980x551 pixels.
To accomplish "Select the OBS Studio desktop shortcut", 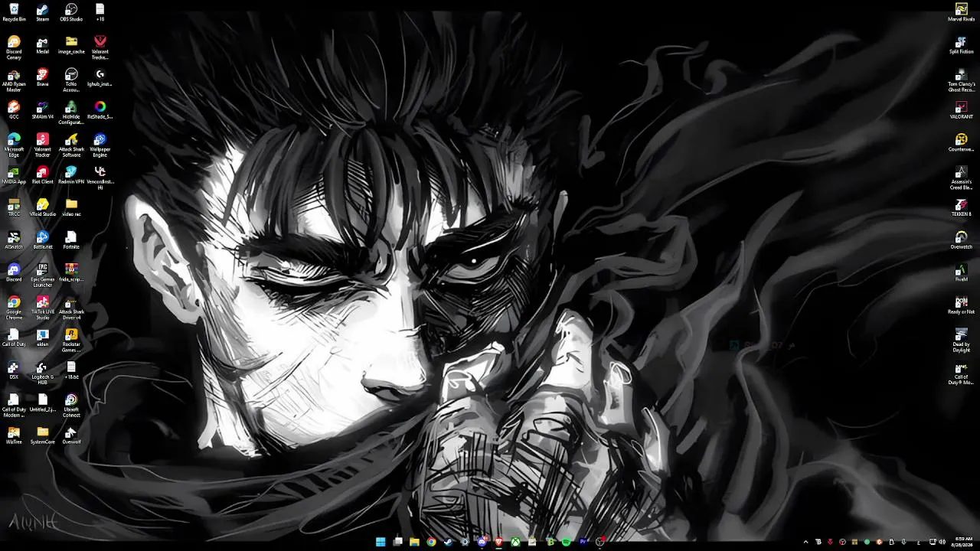I will (71, 12).
